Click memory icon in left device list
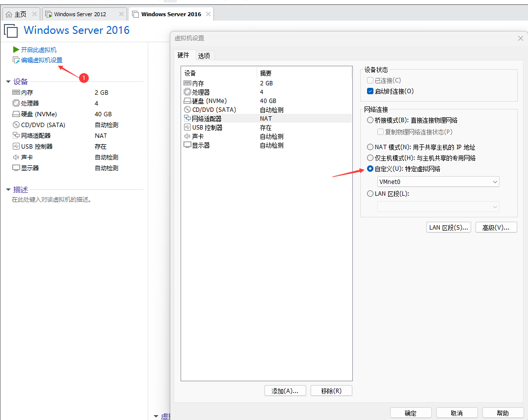The width and height of the screenshot is (528, 420). click(x=16, y=92)
